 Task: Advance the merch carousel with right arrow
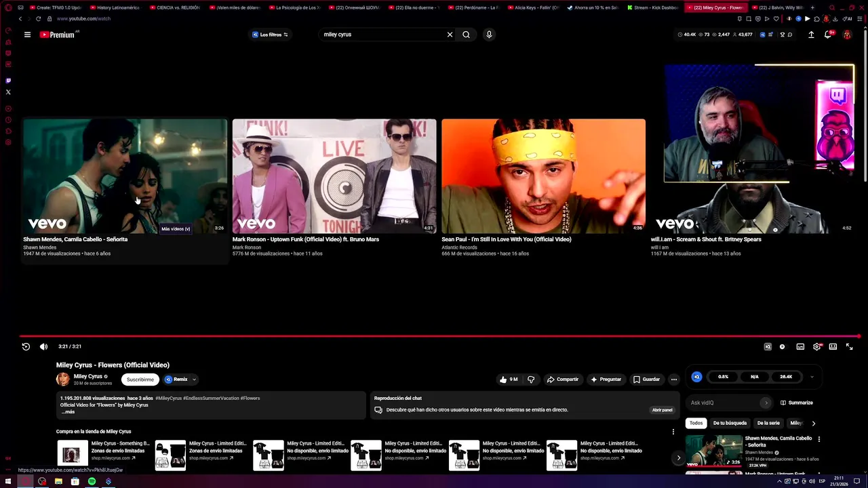click(678, 457)
